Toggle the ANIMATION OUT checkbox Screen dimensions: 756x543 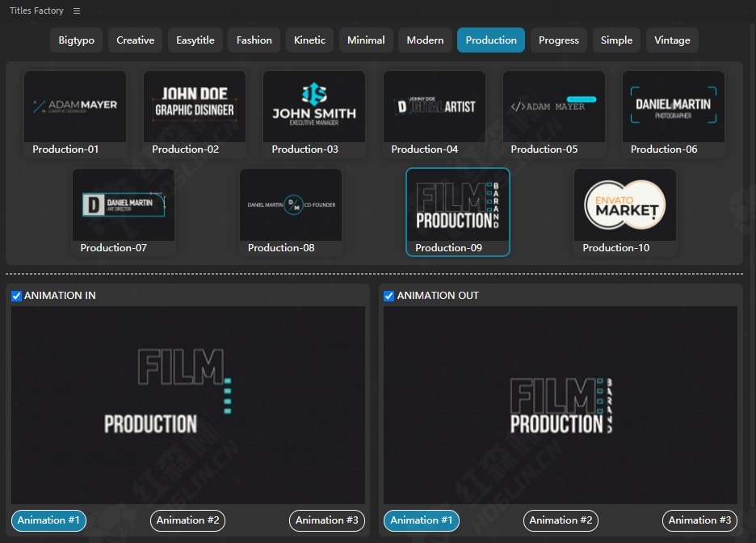click(388, 296)
